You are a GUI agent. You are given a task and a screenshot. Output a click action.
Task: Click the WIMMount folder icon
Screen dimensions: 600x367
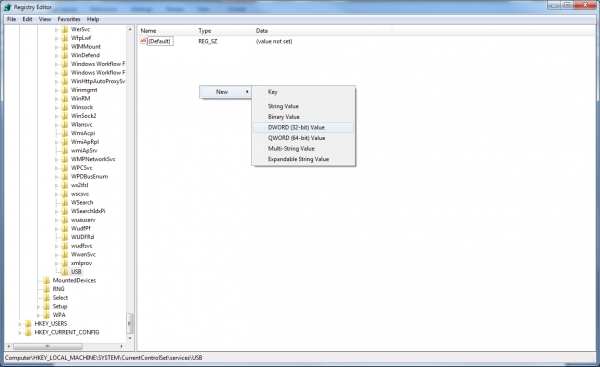(65, 47)
